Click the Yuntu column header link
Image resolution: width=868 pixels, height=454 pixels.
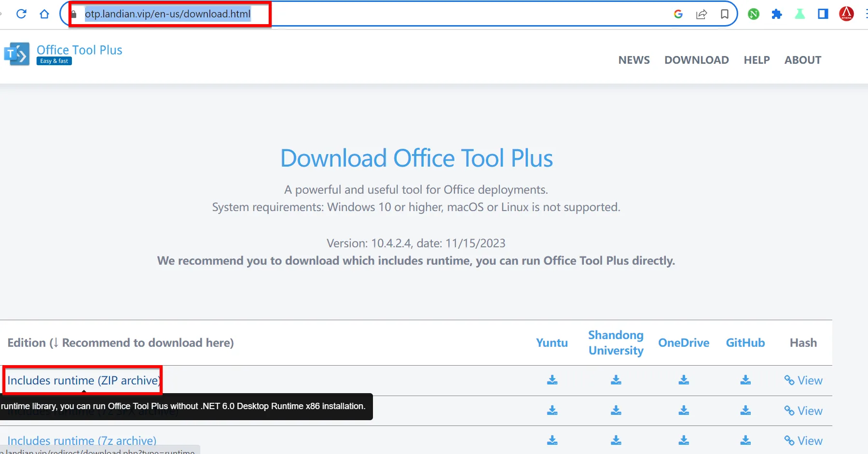[552, 342]
